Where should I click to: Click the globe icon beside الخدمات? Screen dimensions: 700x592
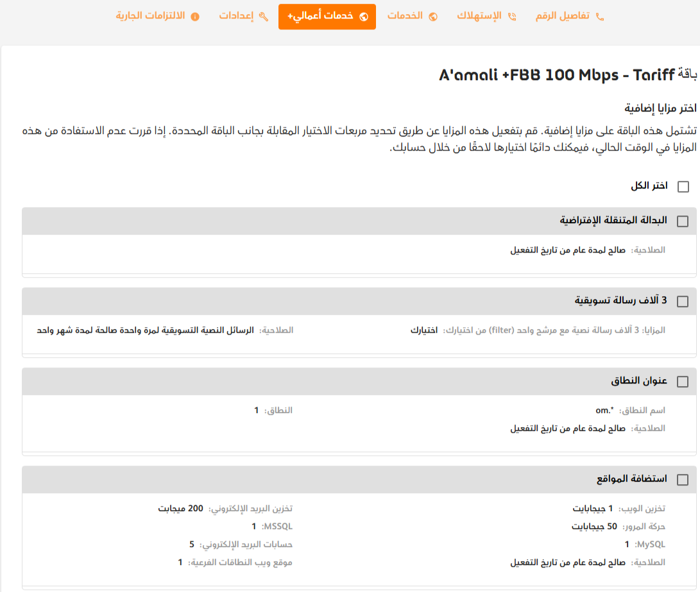[433, 17]
